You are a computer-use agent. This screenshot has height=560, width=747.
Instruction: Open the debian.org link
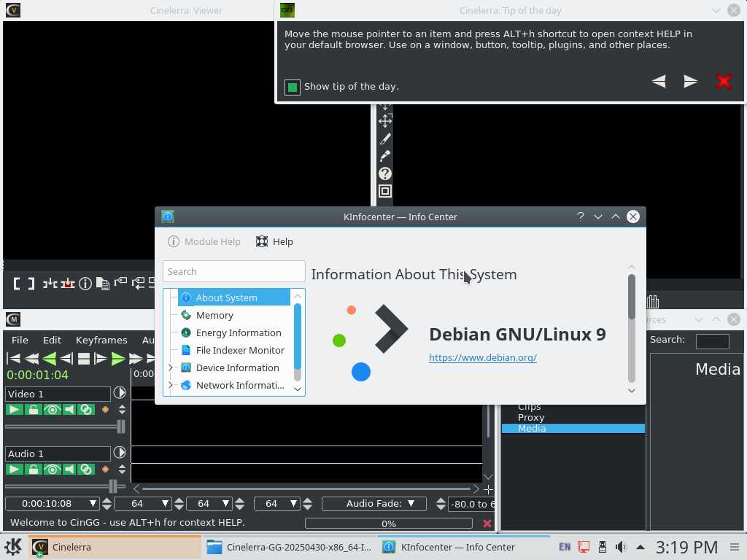click(482, 358)
